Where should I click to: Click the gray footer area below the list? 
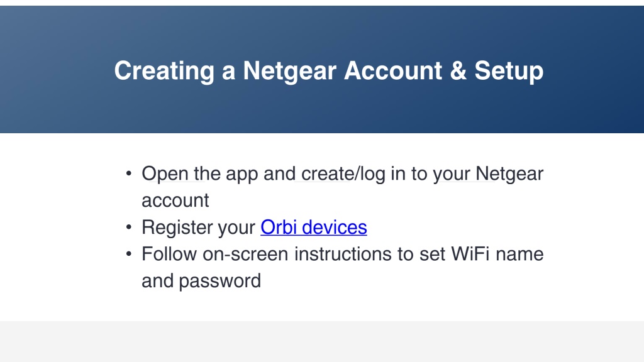pyautogui.click(x=322, y=341)
